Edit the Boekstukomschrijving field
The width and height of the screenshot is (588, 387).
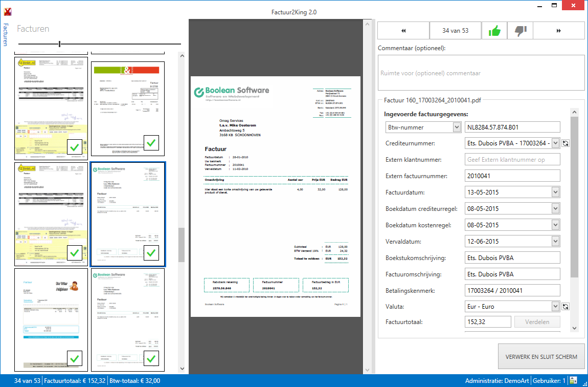(x=512, y=258)
